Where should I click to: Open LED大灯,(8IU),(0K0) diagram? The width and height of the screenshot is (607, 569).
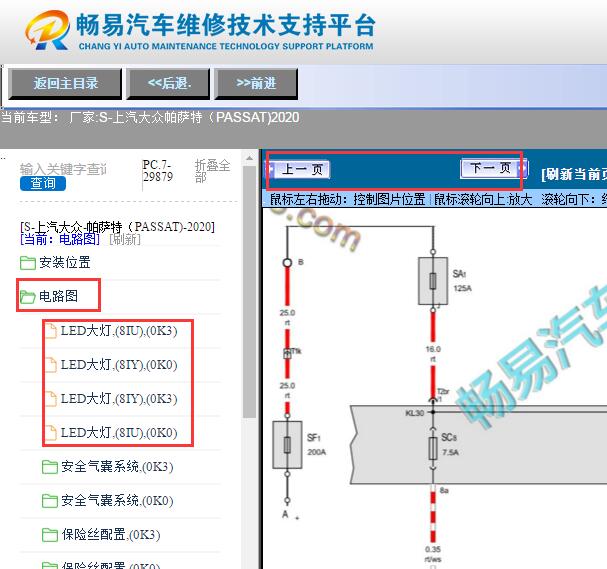pos(119,432)
